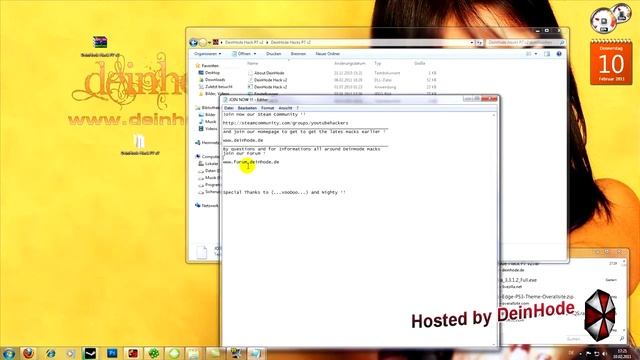This screenshot has width=640, height=360.
Task: Click the calendar gadget showing 10
Action: click(x=611, y=62)
